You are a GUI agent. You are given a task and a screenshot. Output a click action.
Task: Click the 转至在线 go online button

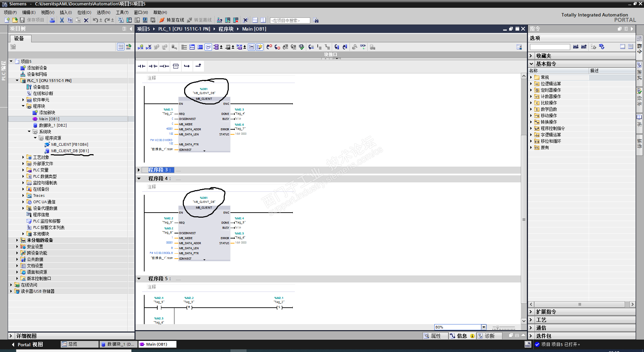pos(172,20)
